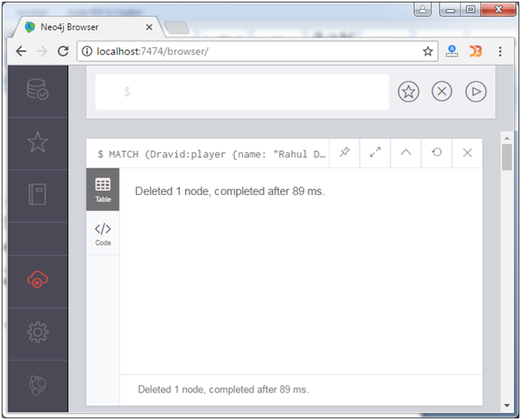Switch to the Table result view
Screen dimensions: 521x420
click(x=103, y=189)
